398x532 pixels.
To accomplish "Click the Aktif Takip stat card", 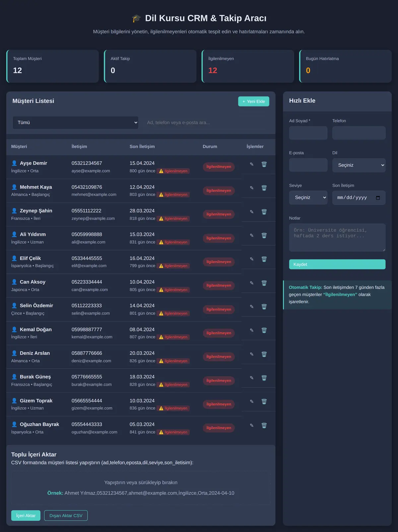I will click(150, 66).
